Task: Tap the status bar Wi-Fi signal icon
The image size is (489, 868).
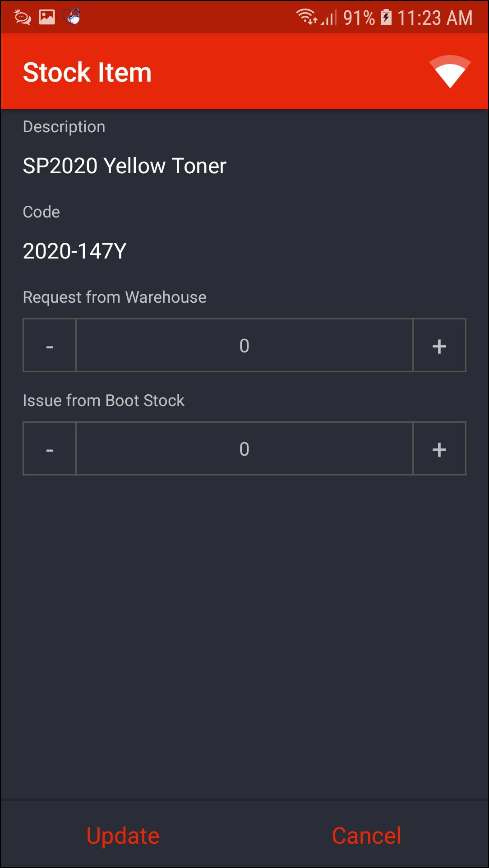Action: click(306, 17)
